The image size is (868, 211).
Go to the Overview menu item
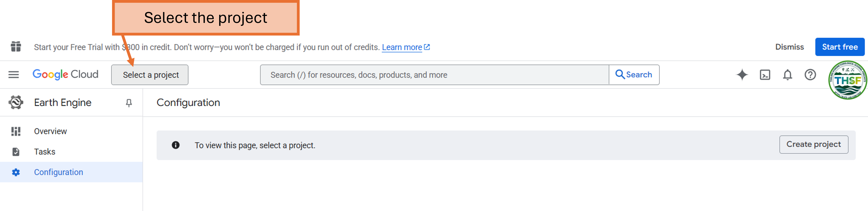[51, 131]
